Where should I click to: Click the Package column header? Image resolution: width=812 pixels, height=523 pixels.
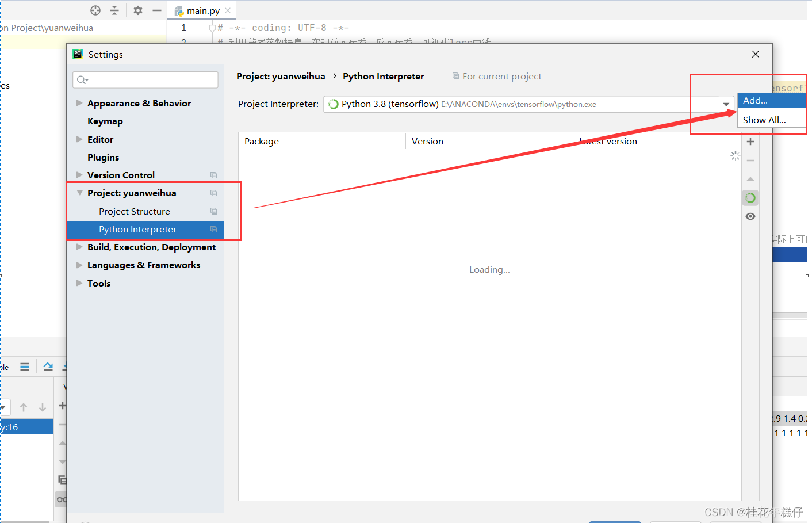pyautogui.click(x=322, y=142)
